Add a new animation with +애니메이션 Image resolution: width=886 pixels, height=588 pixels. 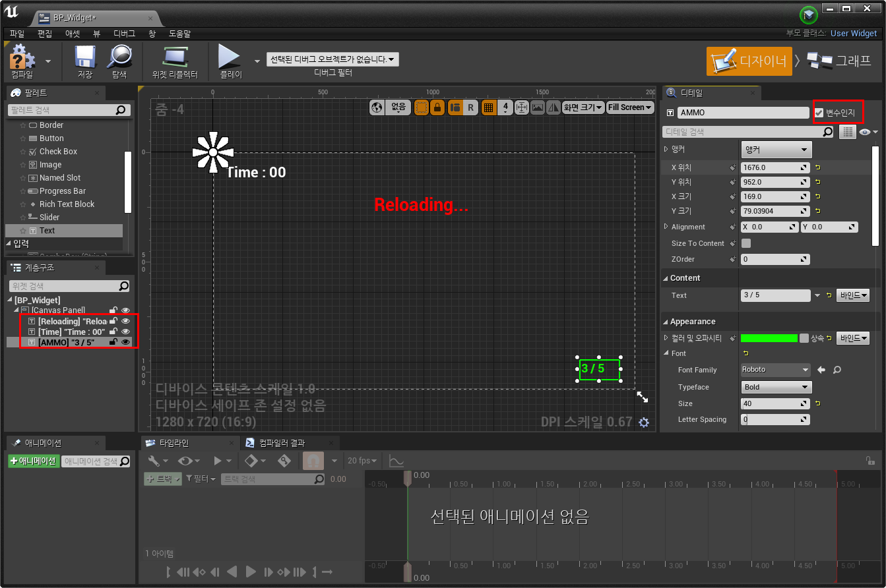click(x=34, y=461)
